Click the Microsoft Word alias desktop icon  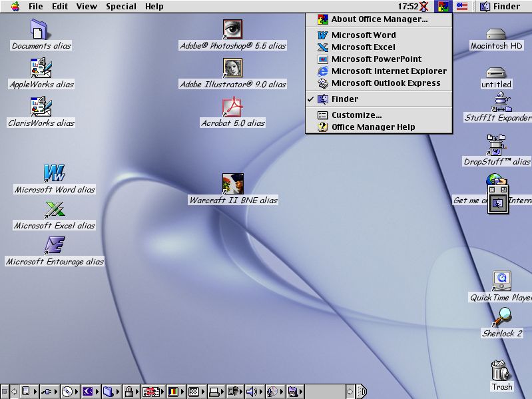point(55,173)
